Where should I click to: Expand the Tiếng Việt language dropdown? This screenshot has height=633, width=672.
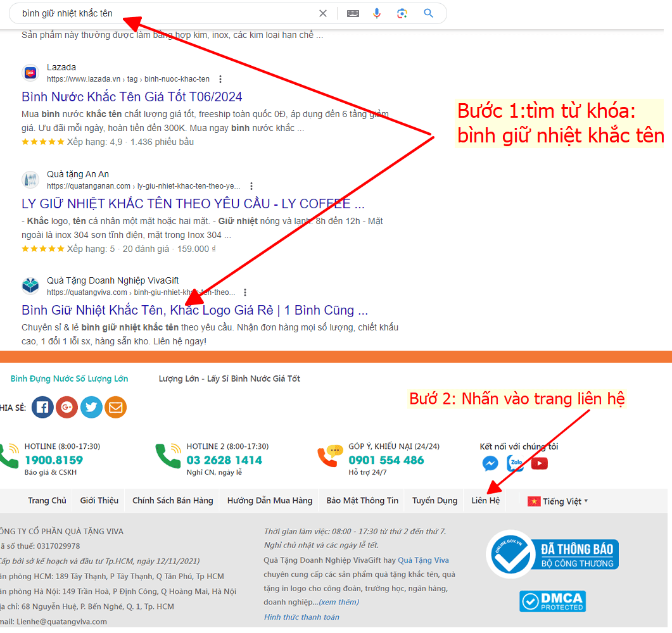558,501
